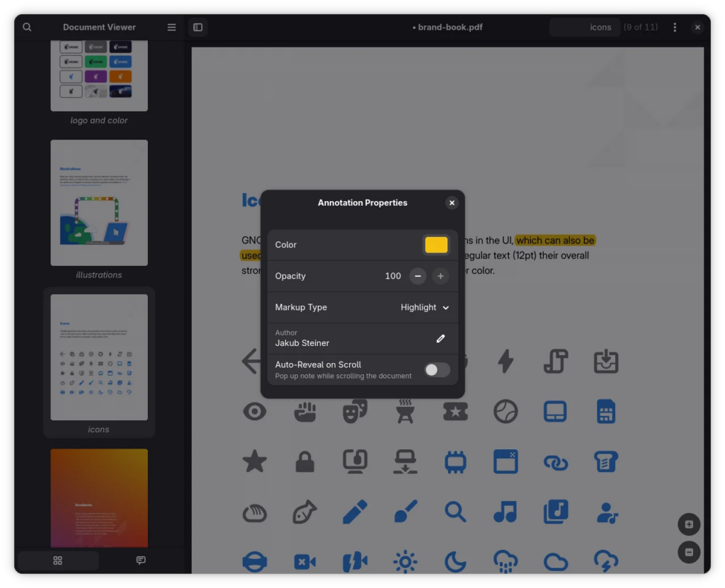Click the page selector field showing icons
The height and width of the screenshot is (588, 725).
click(x=585, y=27)
